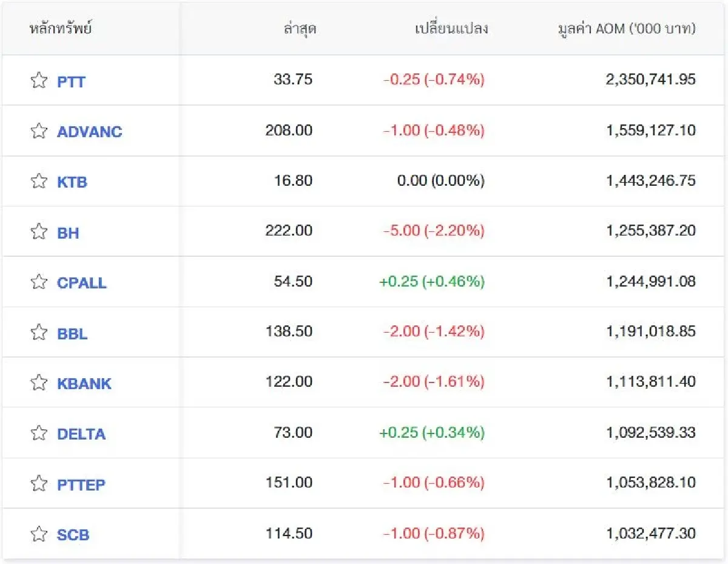Select the BBL symbol link
This screenshot has width=728, height=564.
point(72,333)
